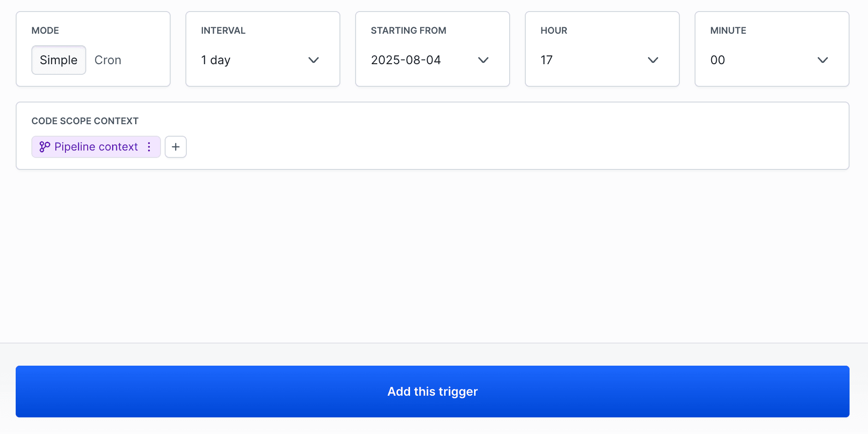Viewport: 868px width, 434px height.
Task: Open the Hour dropdown set to 17
Action: [x=590, y=60]
